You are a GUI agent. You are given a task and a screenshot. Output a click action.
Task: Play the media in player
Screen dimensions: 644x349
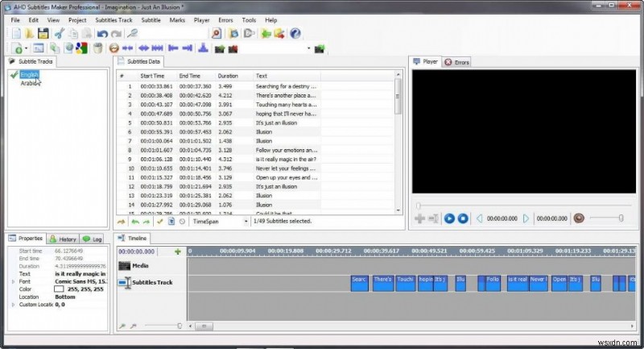[449, 218]
